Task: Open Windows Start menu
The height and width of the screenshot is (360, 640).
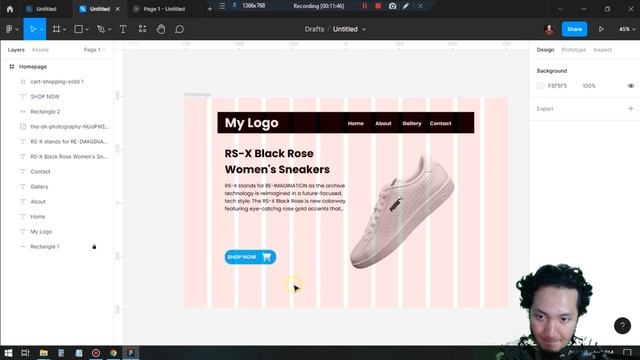Action: point(8,353)
